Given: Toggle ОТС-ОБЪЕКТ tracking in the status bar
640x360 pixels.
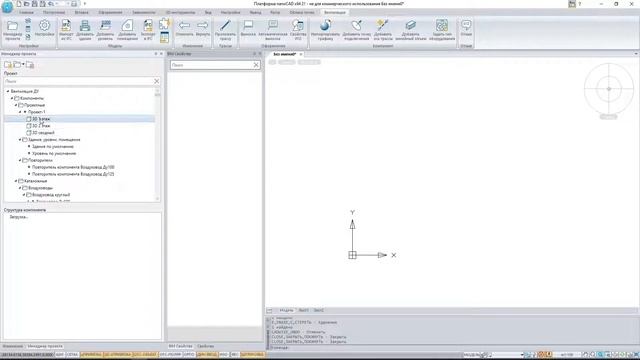Looking at the screenshot, I should 145,355.
